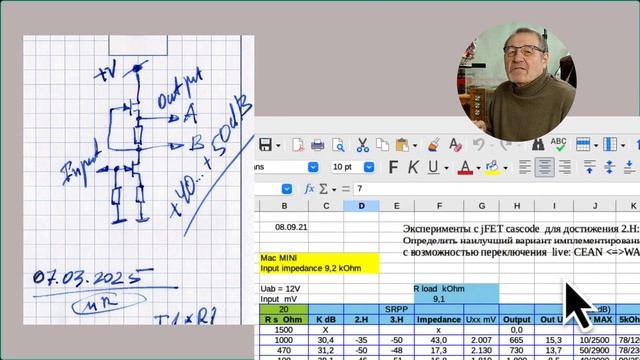The height and width of the screenshot is (360, 640).
Task: Click the Uab = 12V cell
Action: pyautogui.click(x=284, y=289)
